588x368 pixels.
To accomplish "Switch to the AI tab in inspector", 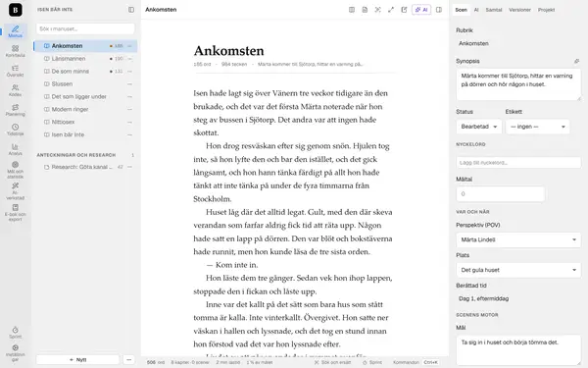I will pyautogui.click(x=476, y=10).
